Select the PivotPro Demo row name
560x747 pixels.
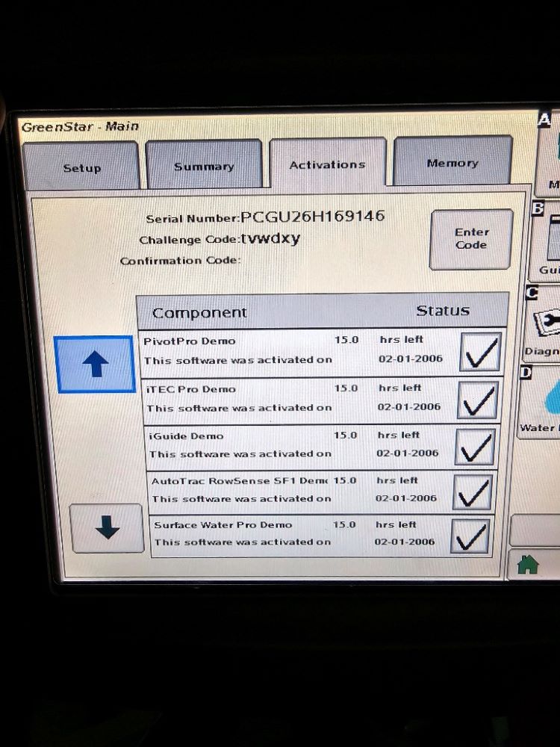click(x=190, y=341)
